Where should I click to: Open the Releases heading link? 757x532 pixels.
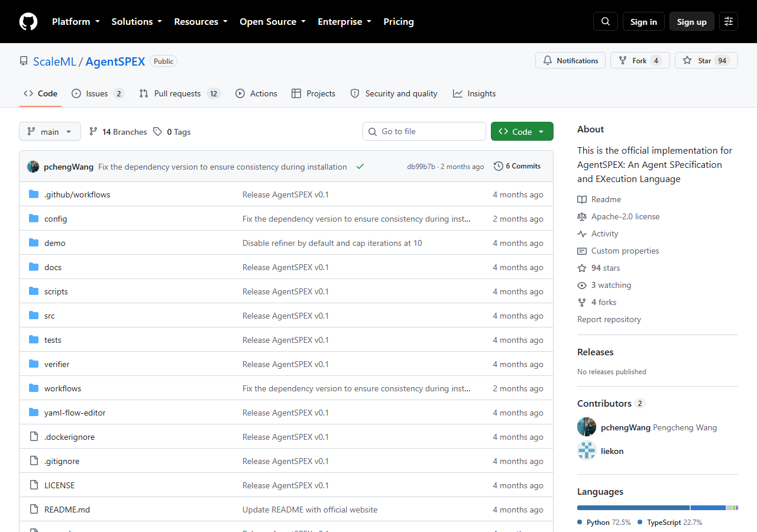595,352
